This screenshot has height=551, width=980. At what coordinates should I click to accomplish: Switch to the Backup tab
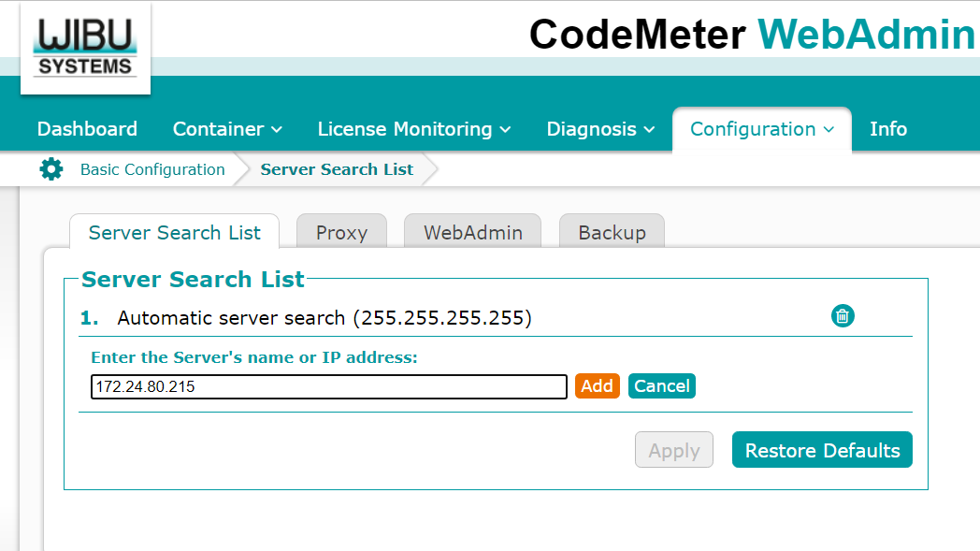point(612,233)
